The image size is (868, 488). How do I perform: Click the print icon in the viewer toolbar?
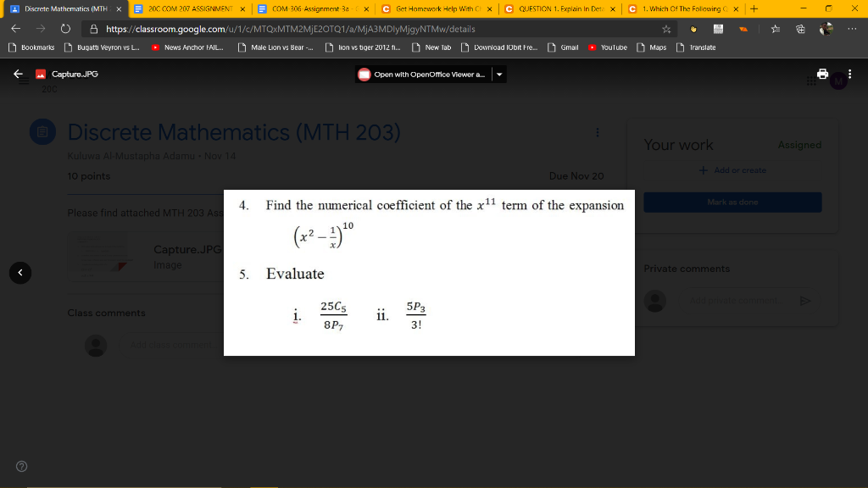(822, 74)
